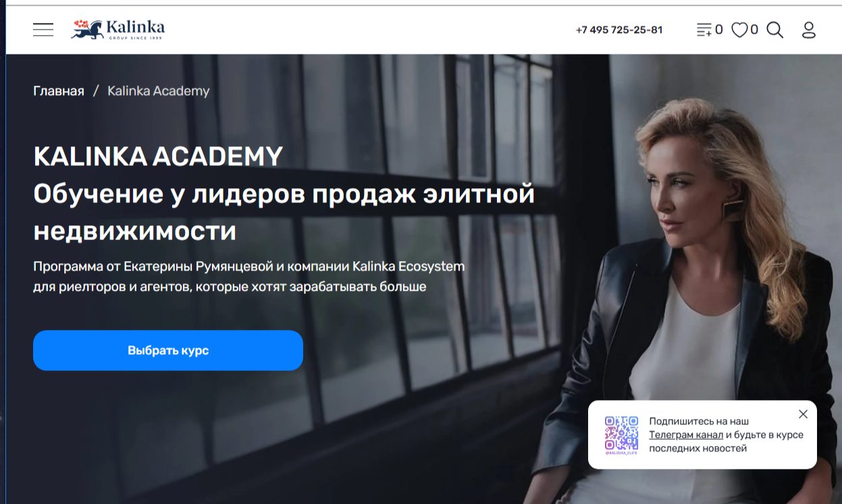Click the Выбрать курс button

tap(168, 350)
